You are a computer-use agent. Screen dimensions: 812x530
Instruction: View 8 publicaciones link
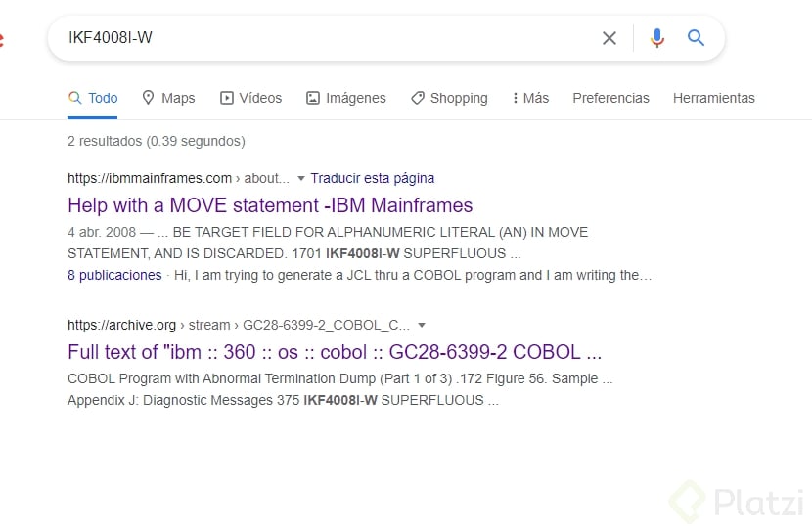coord(114,275)
